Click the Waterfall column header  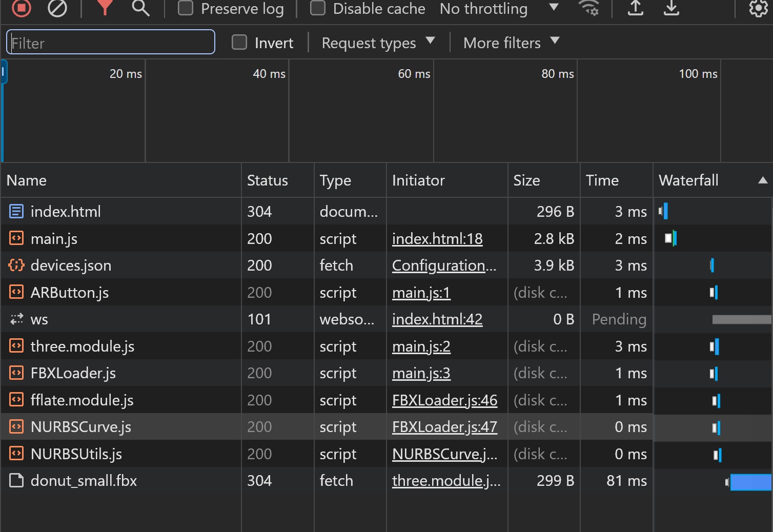pyautogui.click(x=688, y=180)
